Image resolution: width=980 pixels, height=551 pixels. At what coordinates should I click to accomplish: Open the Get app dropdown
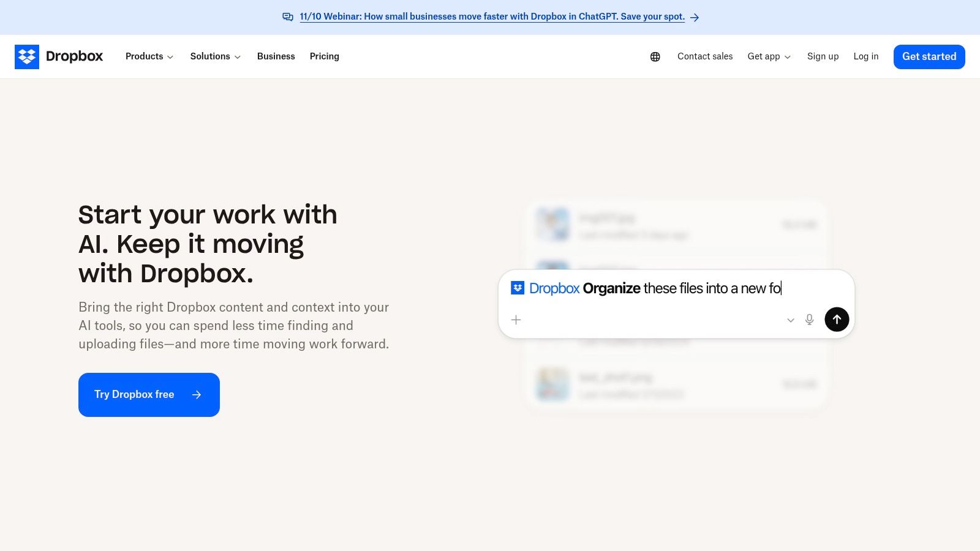(x=769, y=56)
